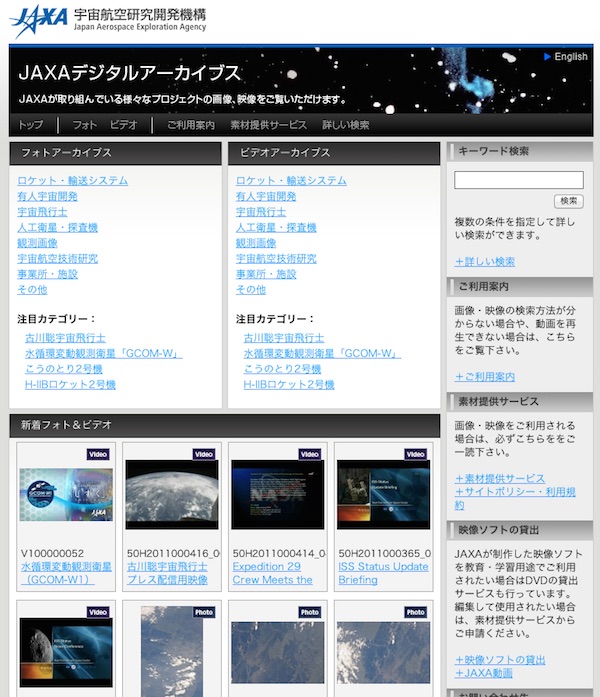This screenshot has height=697, width=600.
Task: Open 観測画像 in Video Archives
Action: click(x=256, y=243)
